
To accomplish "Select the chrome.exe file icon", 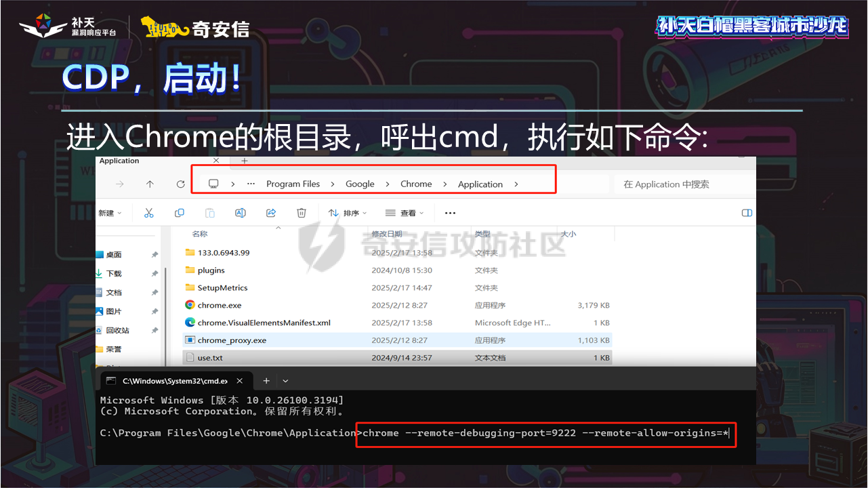I will pyautogui.click(x=190, y=305).
